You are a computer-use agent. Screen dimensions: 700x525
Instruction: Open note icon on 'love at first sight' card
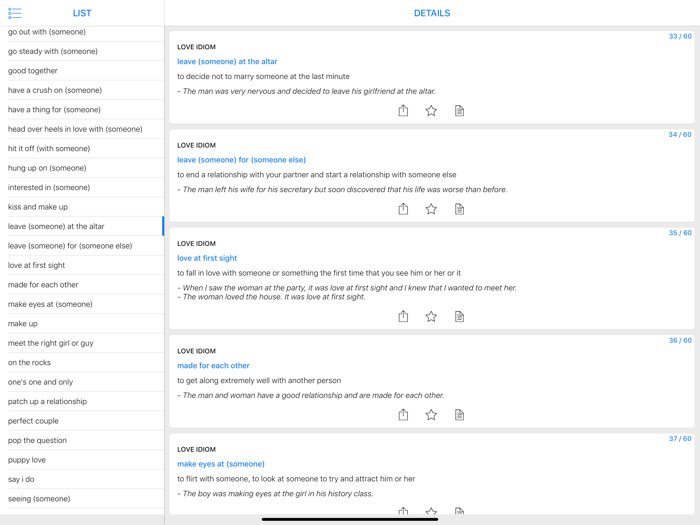pos(459,317)
